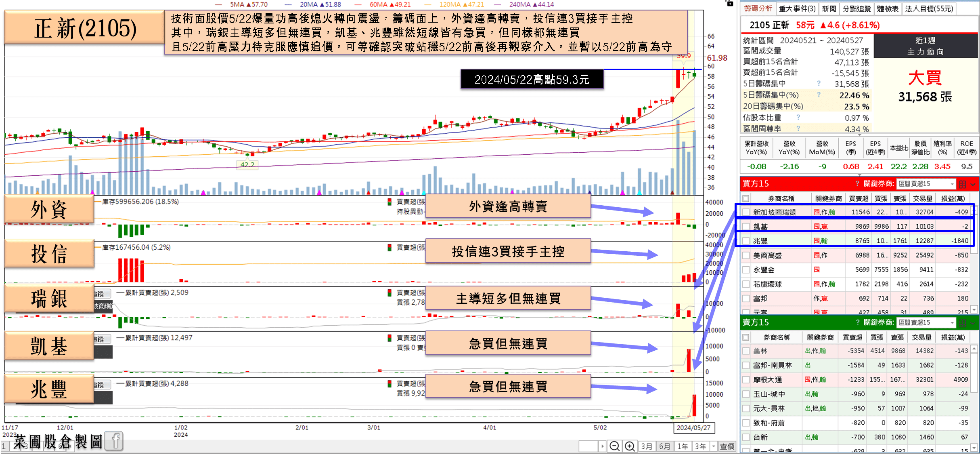Zoom in the chart with magnifier plus
Screen dimensions: 980x463
629,446
